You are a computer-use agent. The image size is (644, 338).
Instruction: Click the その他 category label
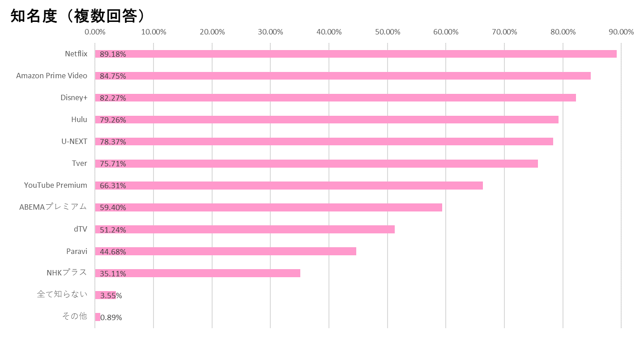(x=74, y=316)
